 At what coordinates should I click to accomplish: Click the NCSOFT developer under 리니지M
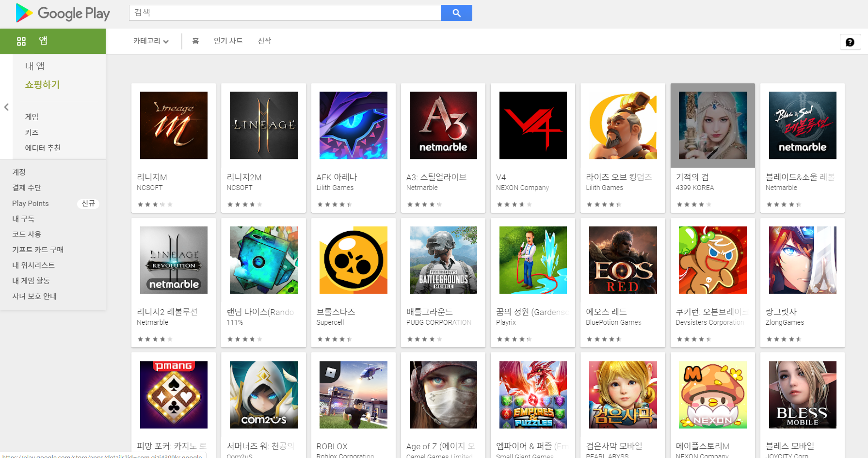point(150,188)
